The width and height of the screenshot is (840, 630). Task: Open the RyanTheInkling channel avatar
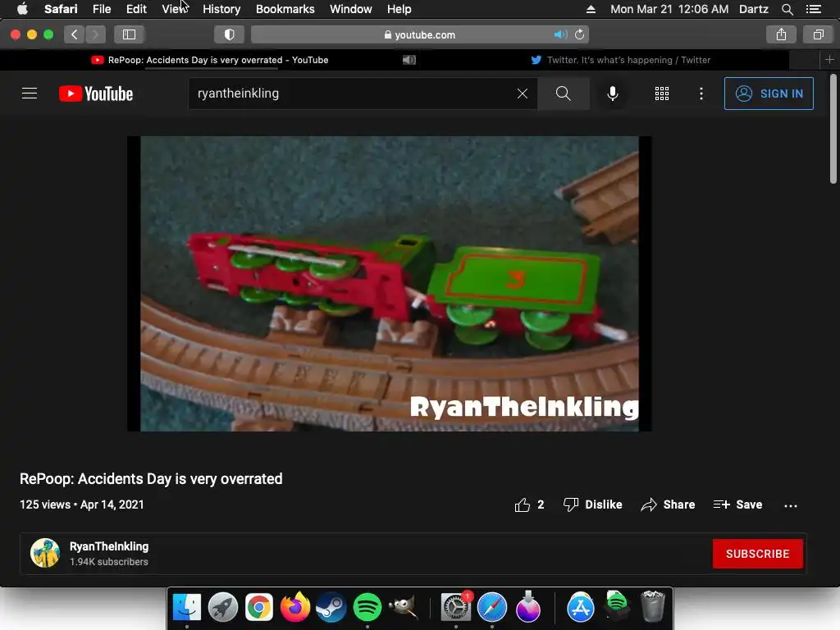coord(45,553)
